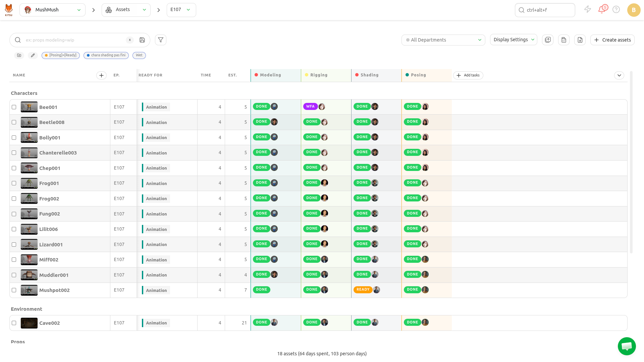Click the edit saved filters pencil icon
The width and height of the screenshot is (644, 362).
[33, 55]
